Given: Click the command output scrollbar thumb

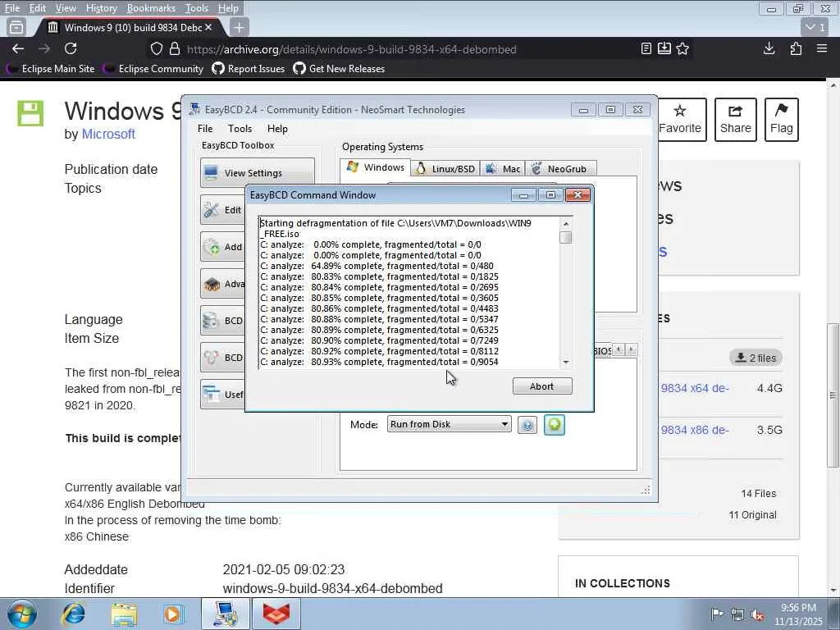Looking at the screenshot, I should [x=566, y=237].
